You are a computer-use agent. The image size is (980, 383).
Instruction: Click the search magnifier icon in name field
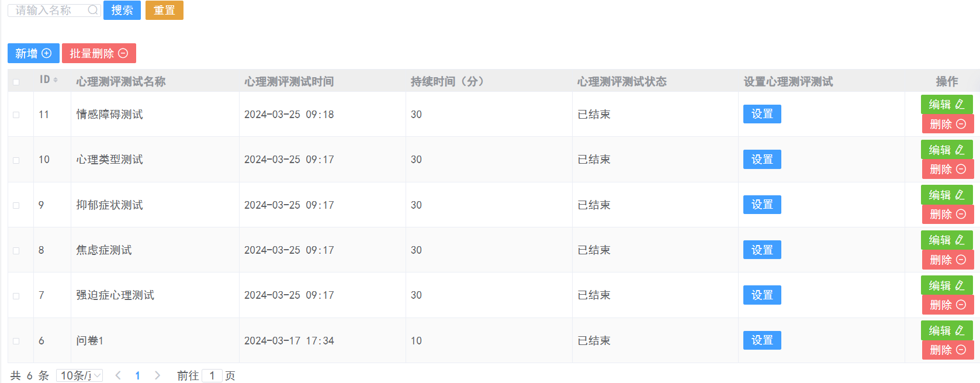pos(92,10)
